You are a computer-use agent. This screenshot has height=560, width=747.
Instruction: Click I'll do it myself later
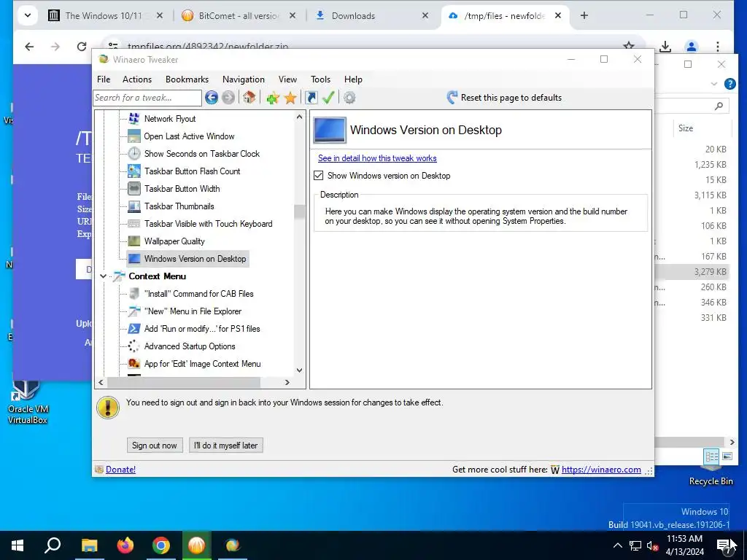coord(226,446)
